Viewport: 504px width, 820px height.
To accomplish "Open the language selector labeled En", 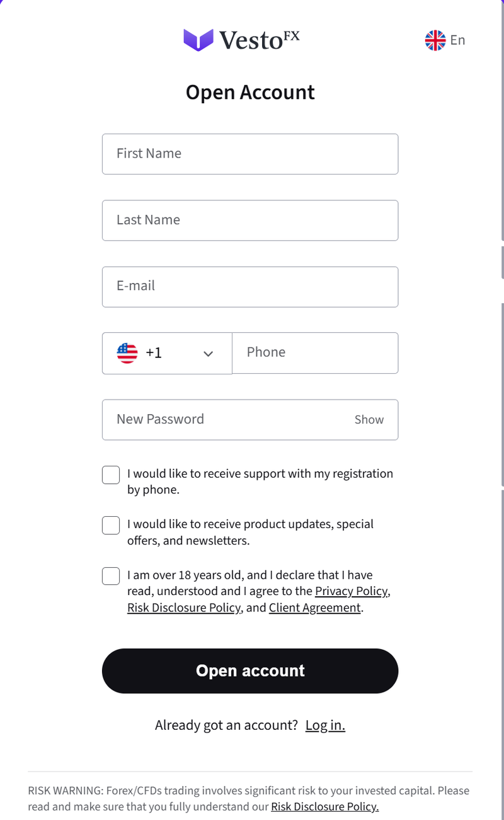I will pyautogui.click(x=445, y=40).
